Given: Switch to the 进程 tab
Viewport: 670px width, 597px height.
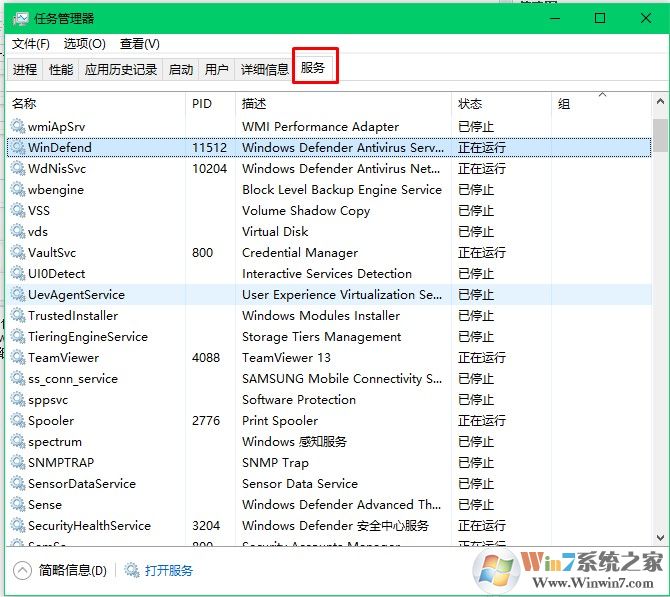Looking at the screenshot, I should point(25,69).
